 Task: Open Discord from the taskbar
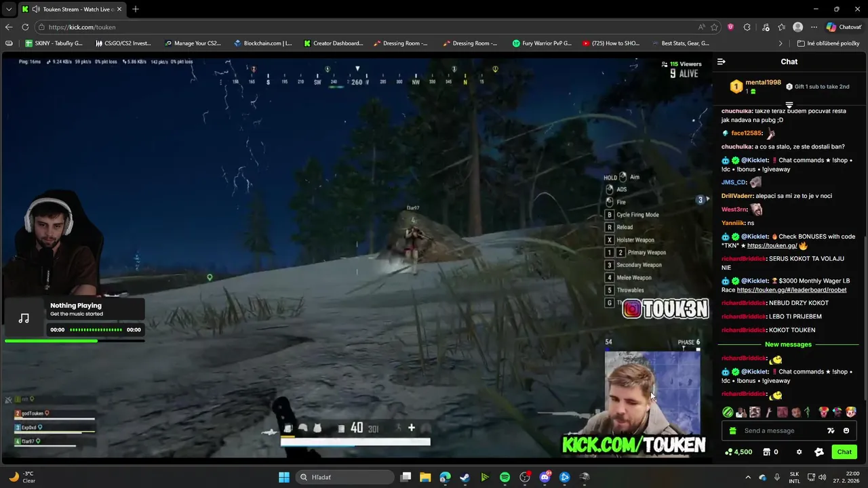(545, 477)
